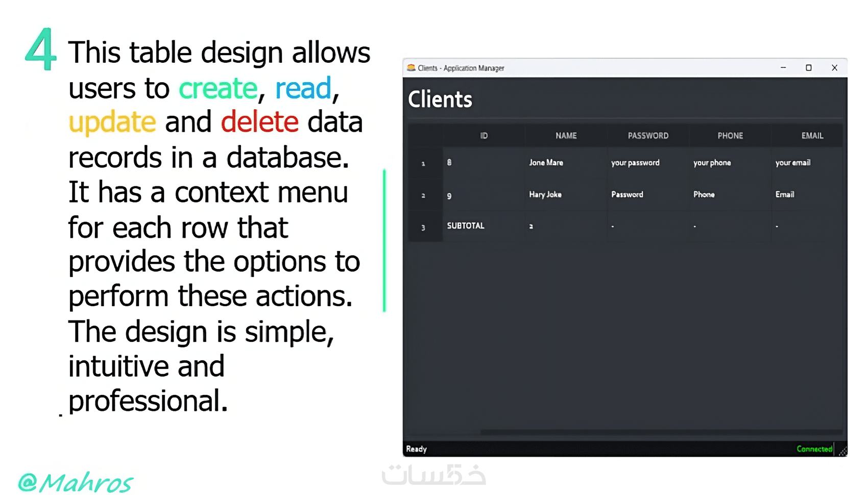Select the Jone Mare name cell
This screenshot has width=868, height=495.
566,163
